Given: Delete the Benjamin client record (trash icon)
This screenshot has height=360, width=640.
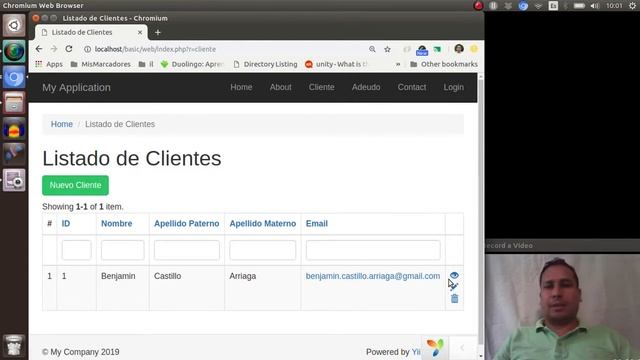Looking at the screenshot, I should [454, 299].
